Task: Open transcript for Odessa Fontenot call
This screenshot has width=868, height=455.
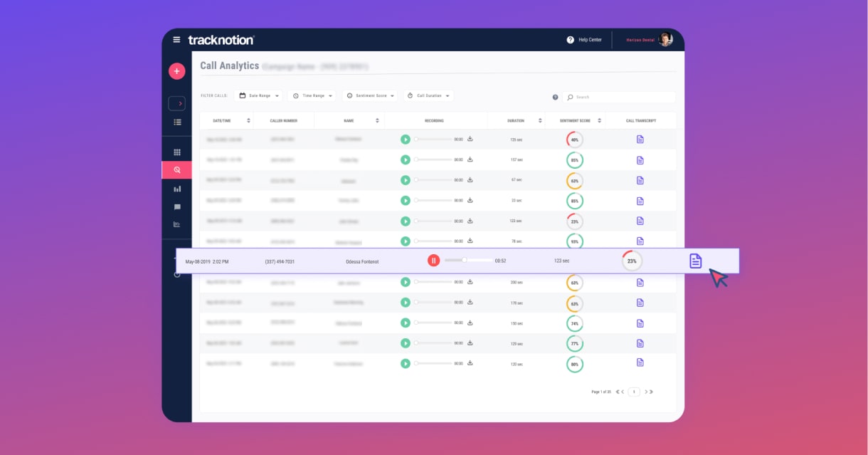Action: tap(696, 261)
